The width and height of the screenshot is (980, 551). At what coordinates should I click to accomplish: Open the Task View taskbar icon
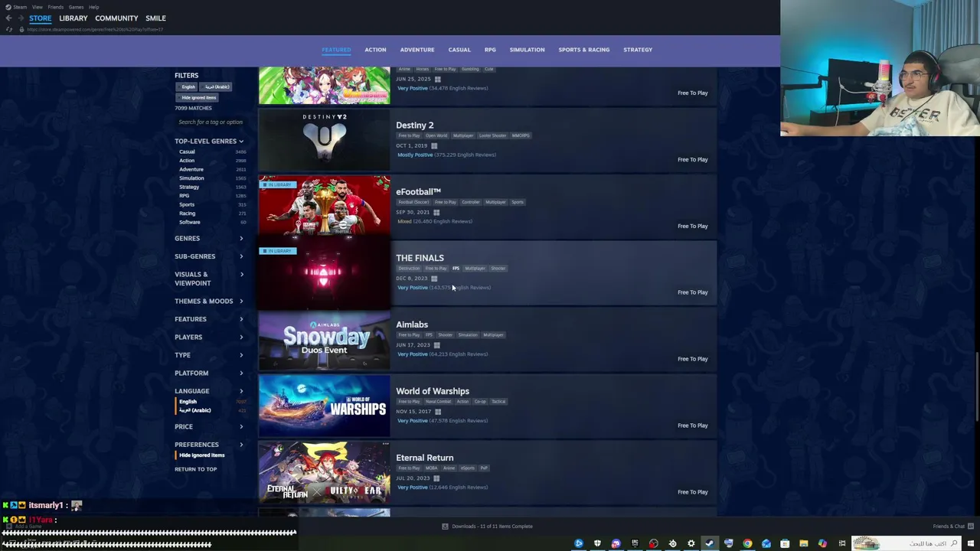(x=841, y=543)
